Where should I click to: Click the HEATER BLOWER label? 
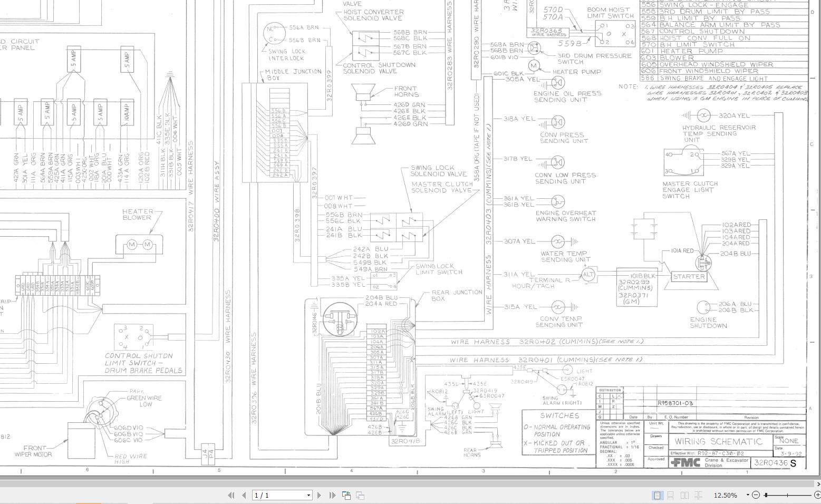click(x=138, y=215)
